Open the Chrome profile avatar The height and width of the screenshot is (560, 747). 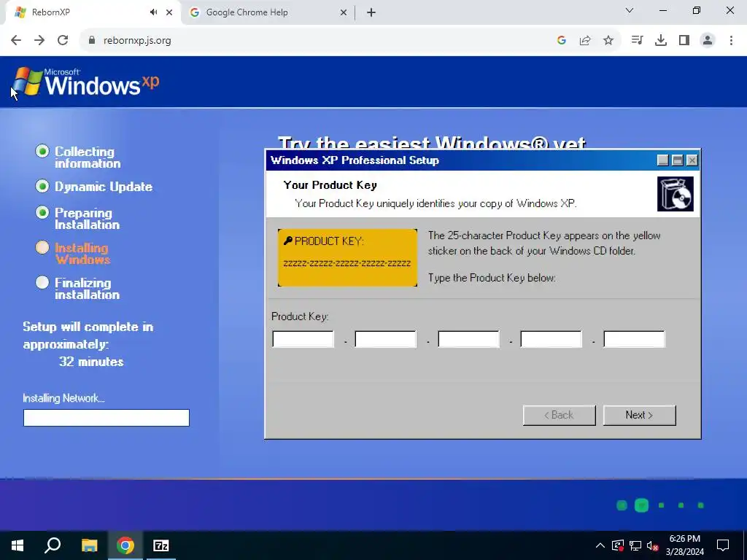708,41
